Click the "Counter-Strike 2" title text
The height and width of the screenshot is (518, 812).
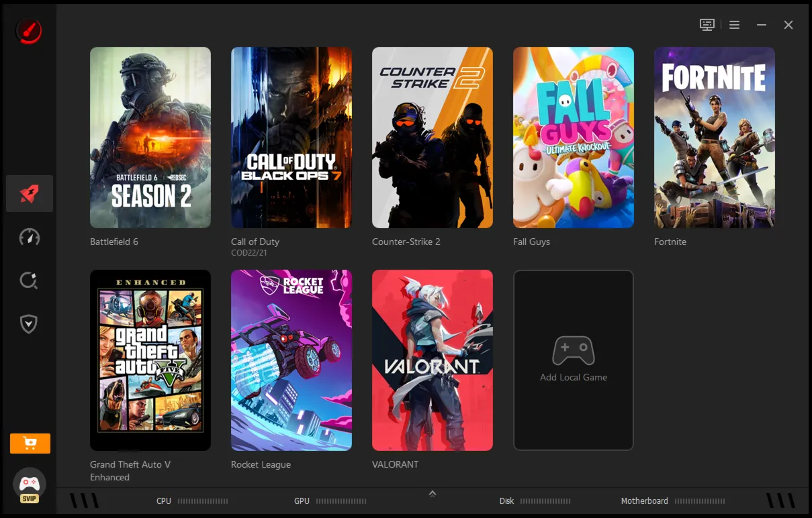click(406, 242)
